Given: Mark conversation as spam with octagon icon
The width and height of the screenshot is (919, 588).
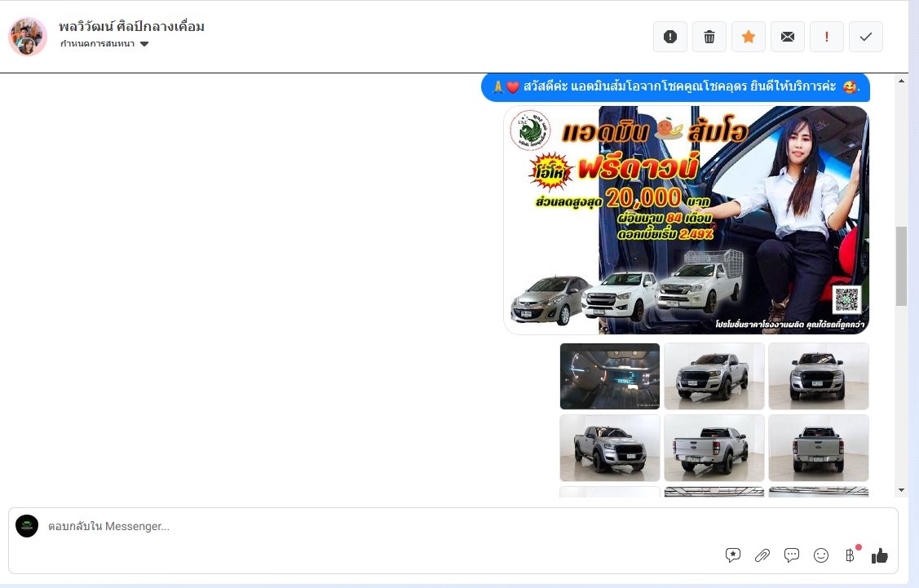Looking at the screenshot, I should pyautogui.click(x=670, y=37).
